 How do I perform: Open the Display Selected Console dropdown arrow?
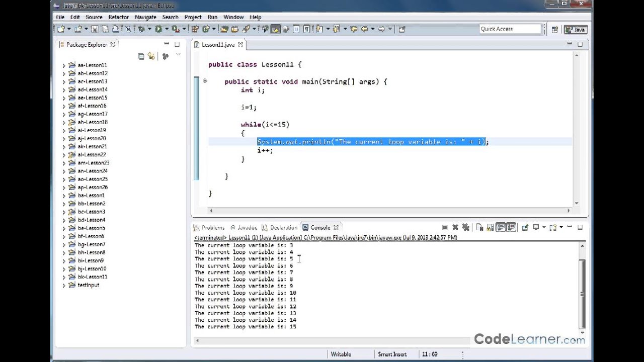[x=544, y=227]
